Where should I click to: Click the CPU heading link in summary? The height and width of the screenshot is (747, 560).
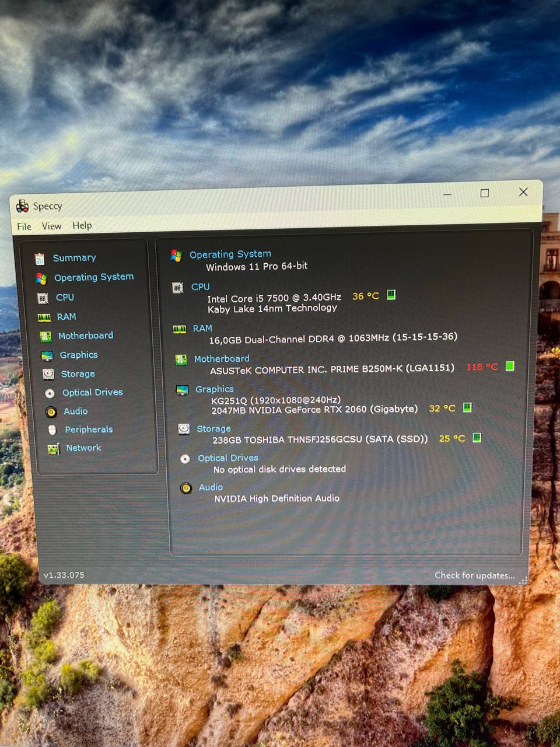click(201, 287)
